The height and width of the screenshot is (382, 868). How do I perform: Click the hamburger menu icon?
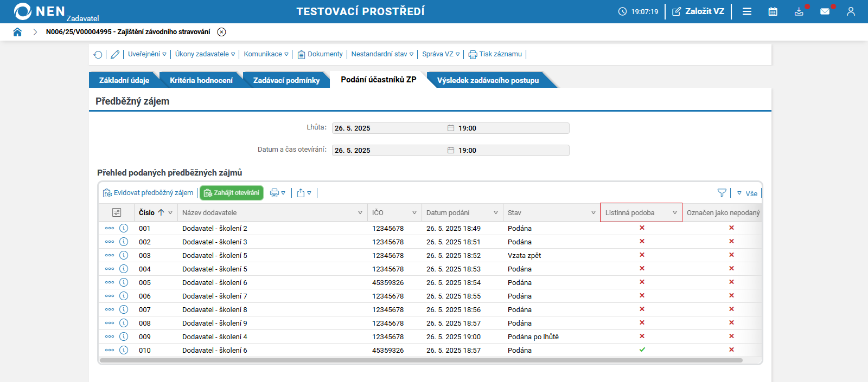[x=746, y=11]
